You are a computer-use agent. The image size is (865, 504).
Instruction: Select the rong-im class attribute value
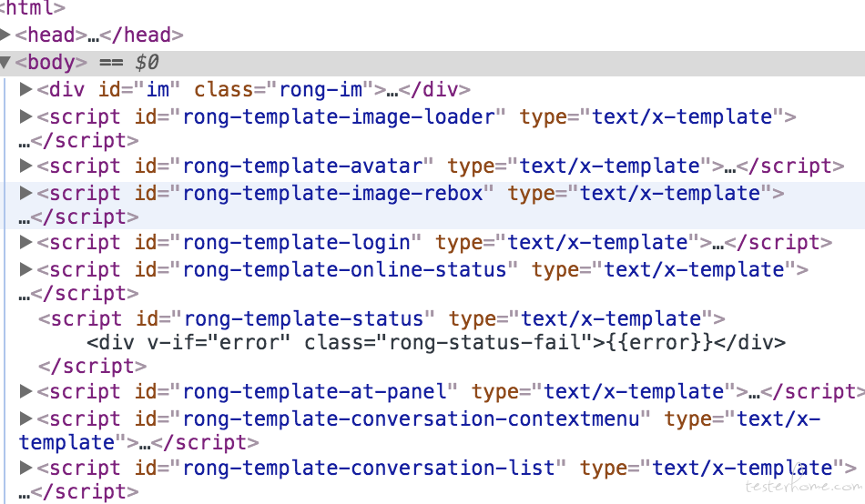pos(321,89)
